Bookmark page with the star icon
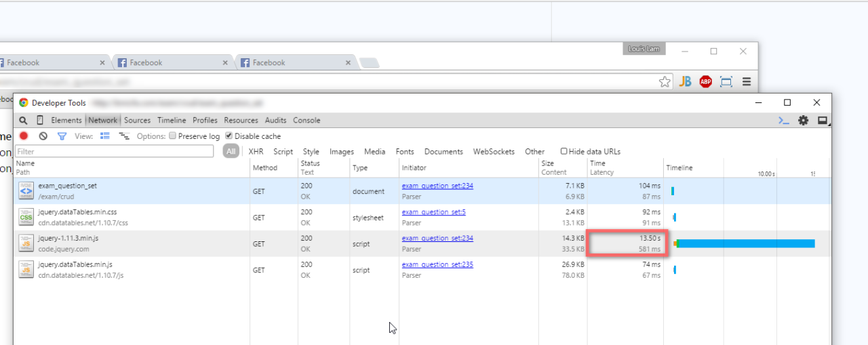This screenshot has width=868, height=345. coord(665,82)
